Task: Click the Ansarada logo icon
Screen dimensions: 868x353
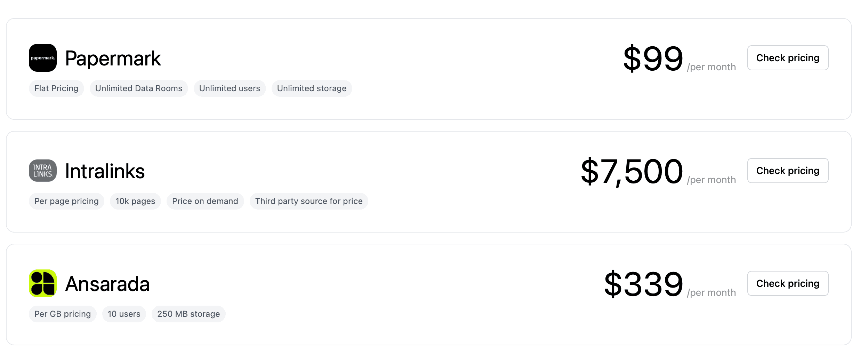Action: [x=42, y=283]
